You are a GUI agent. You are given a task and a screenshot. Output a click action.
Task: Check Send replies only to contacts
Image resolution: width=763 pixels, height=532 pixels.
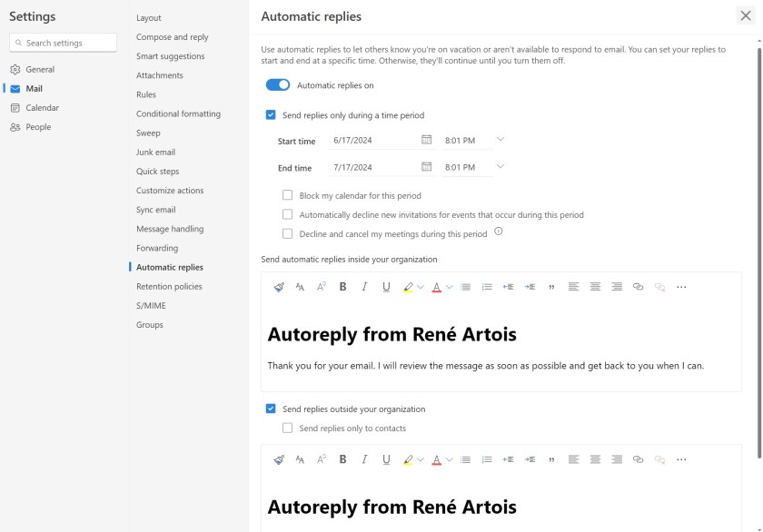point(288,428)
